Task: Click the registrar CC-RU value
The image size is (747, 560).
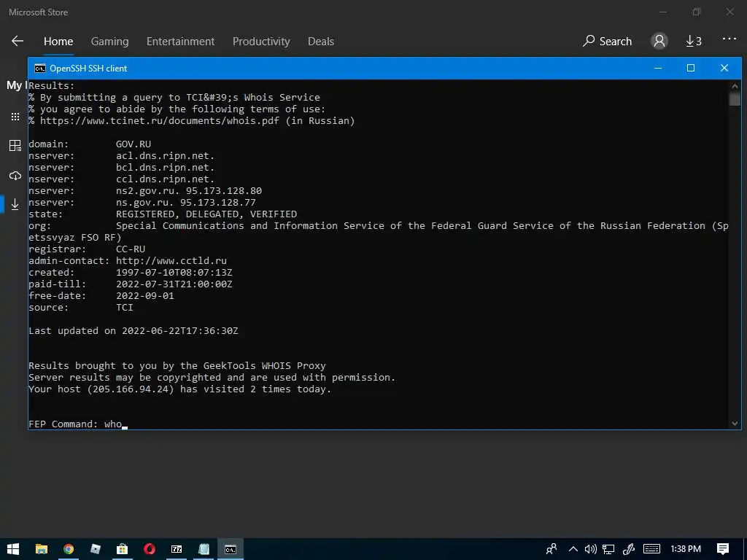Action: click(131, 249)
